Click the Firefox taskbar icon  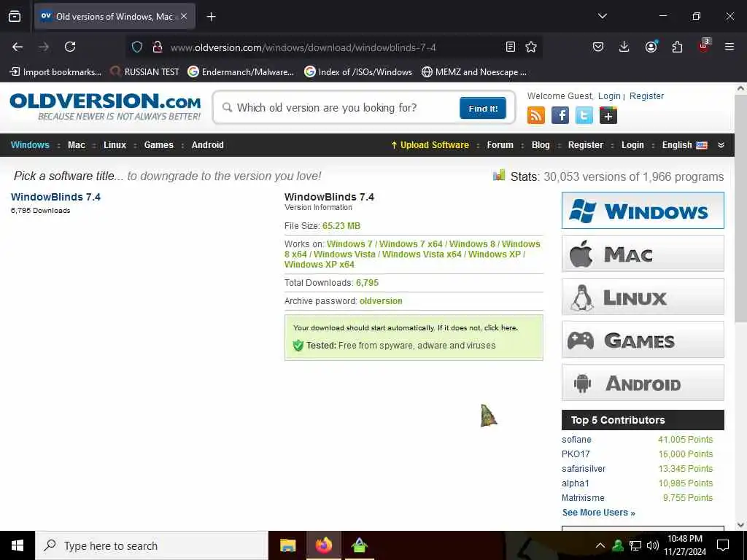(x=323, y=545)
